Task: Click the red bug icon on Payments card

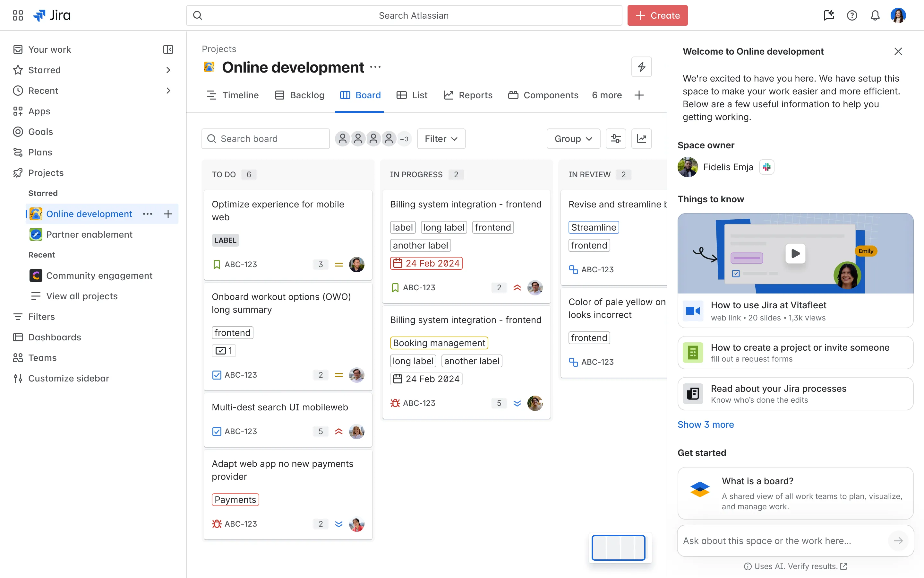Action: point(217,524)
